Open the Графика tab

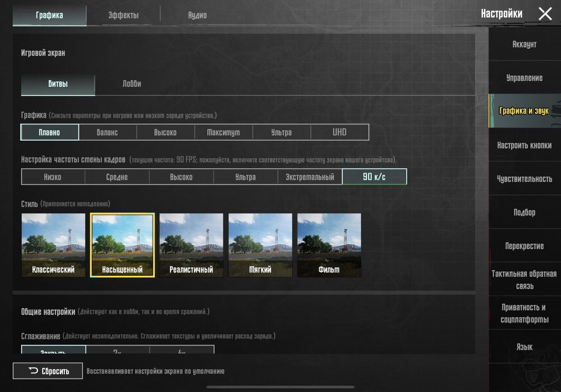[x=49, y=15]
